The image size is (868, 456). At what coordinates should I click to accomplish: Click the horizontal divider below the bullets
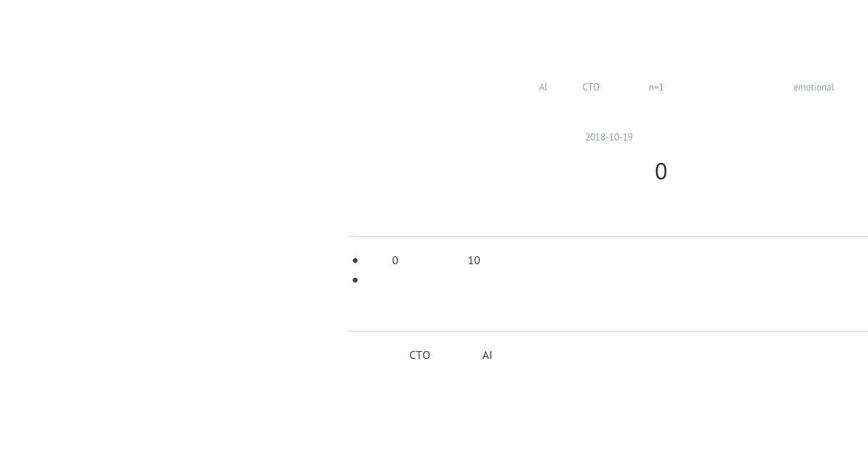tap(608, 331)
